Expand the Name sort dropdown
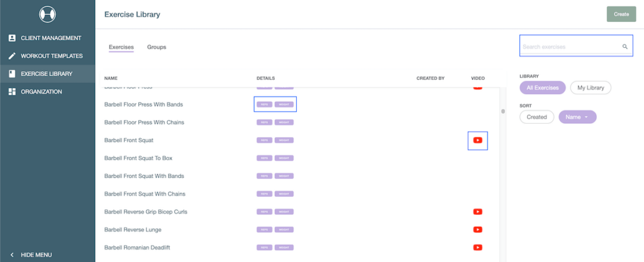Image resolution: width=644 pixels, height=262 pixels. click(x=577, y=117)
